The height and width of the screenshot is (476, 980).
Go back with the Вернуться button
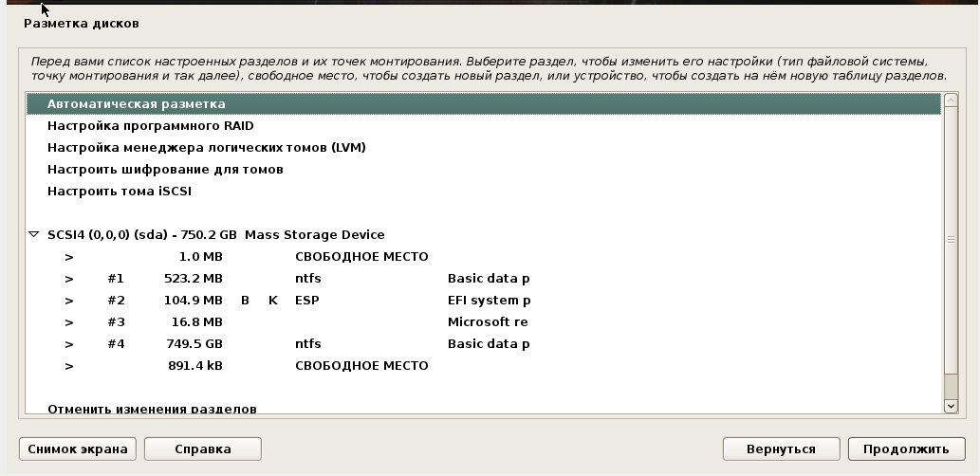pyautogui.click(x=781, y=449)
